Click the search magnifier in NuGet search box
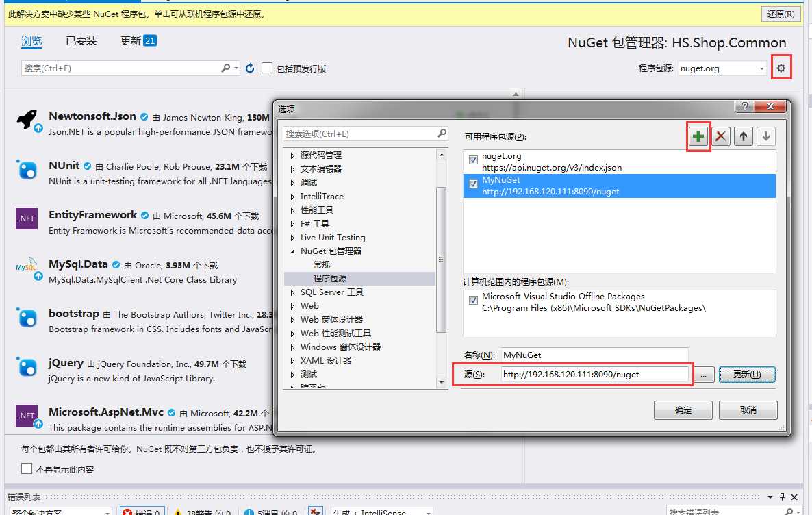812x515 pixels. [x=225, y=68]
